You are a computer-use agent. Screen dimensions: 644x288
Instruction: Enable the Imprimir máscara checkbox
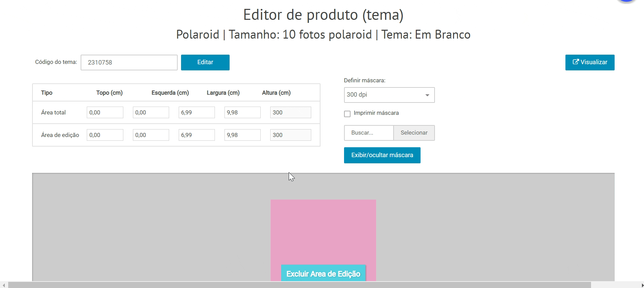tap(347, 114)
